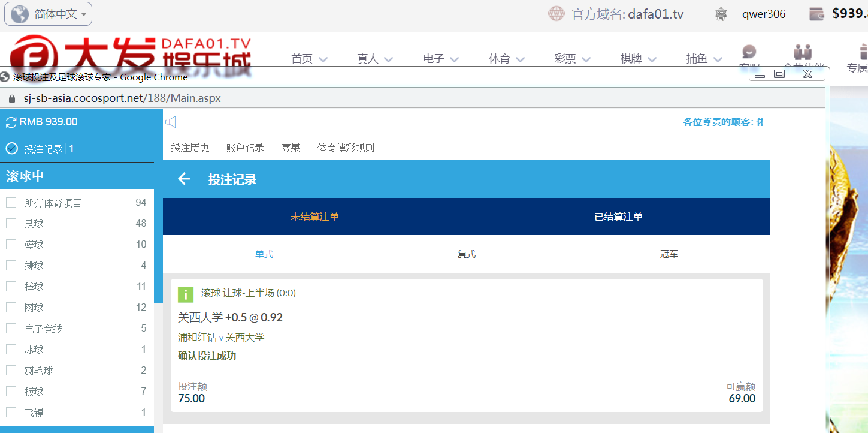
Task: Expand the 彩票 menu chevron
Action: [586, 59]
